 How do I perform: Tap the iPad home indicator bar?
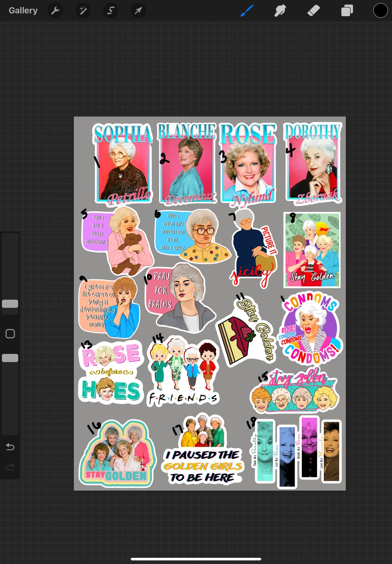pyautogui.click(x=196, y=559)
